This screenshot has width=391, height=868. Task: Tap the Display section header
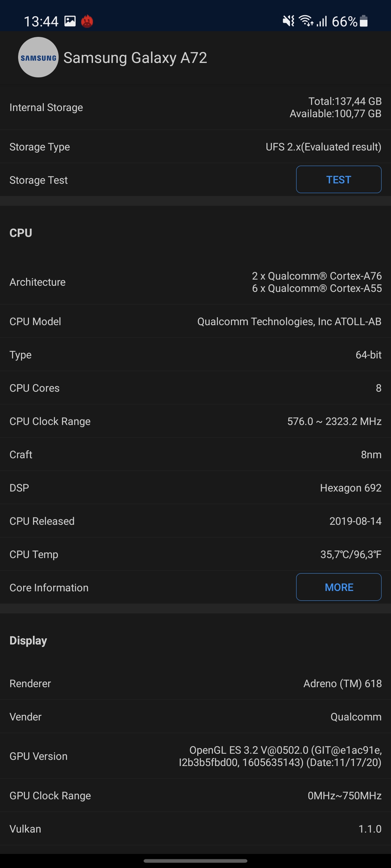tap(28, 641)
